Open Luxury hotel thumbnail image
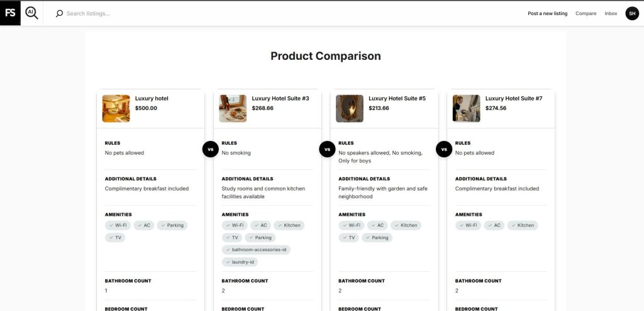644x311 pixels. coord(116,108)
